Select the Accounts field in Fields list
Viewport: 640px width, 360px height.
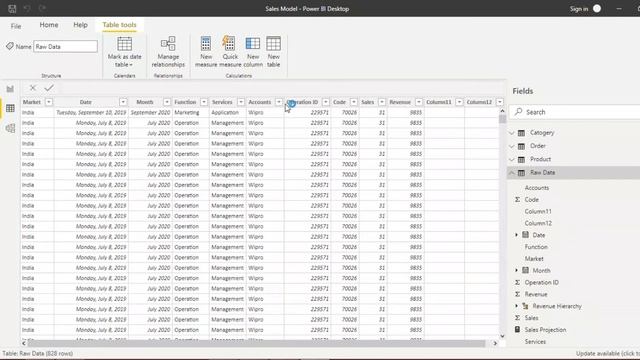pos(537,188)
